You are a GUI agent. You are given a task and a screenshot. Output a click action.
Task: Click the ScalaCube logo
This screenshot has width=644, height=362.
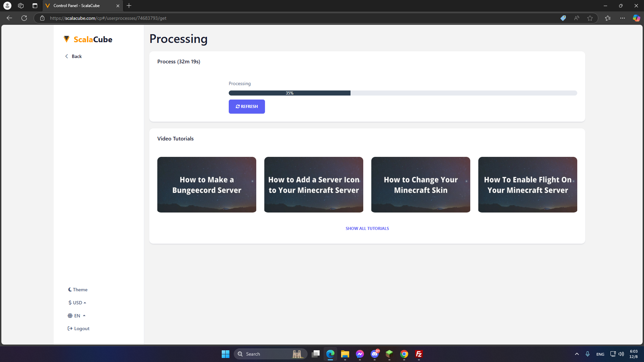[88, 40]
